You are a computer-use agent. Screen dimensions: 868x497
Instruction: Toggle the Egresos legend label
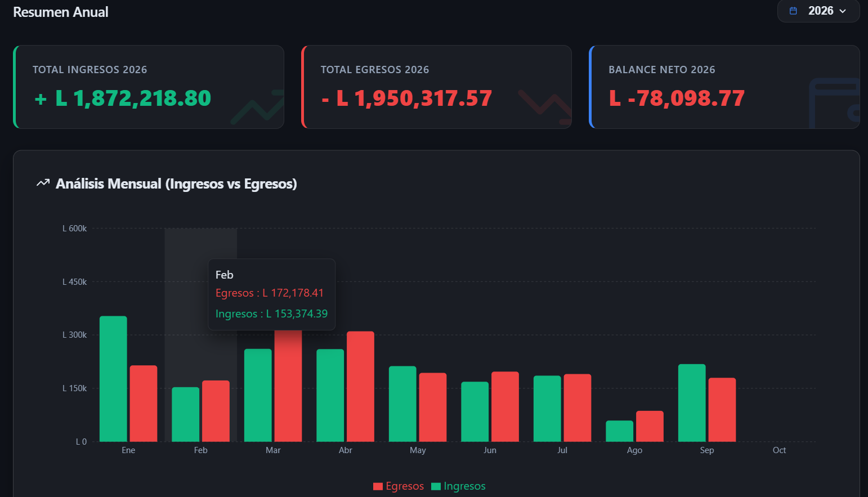405,486
